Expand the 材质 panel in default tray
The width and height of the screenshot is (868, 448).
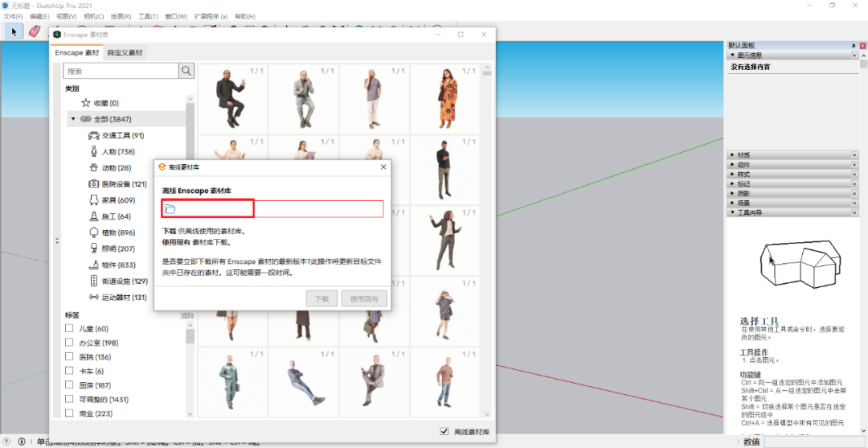click(732, 154)
